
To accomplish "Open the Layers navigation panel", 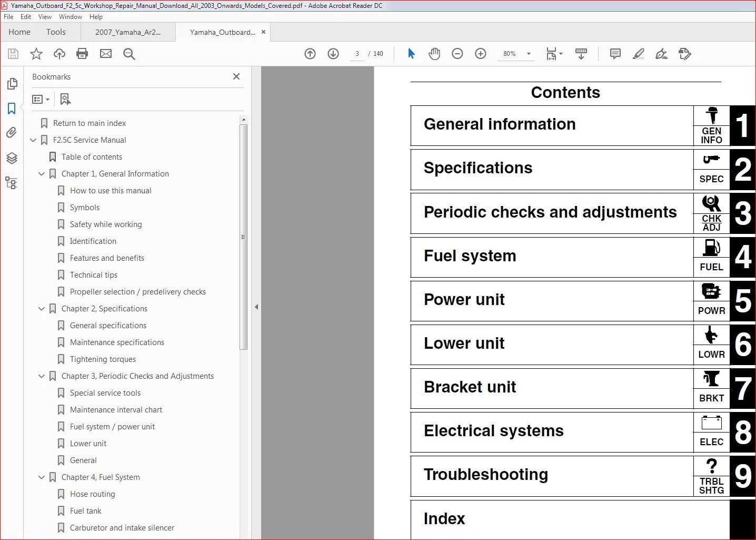I will pyautogui.click(x=12, y=158).
